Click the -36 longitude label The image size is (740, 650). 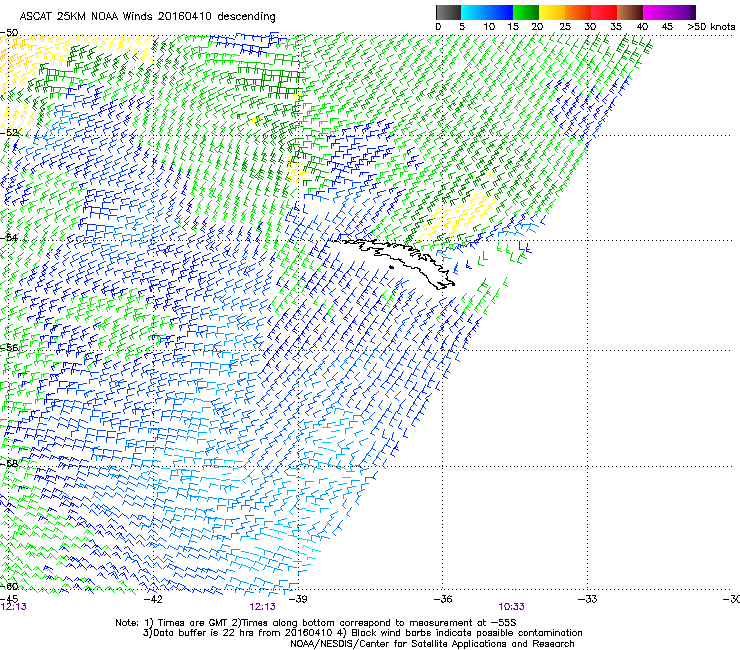coord(442,599)
